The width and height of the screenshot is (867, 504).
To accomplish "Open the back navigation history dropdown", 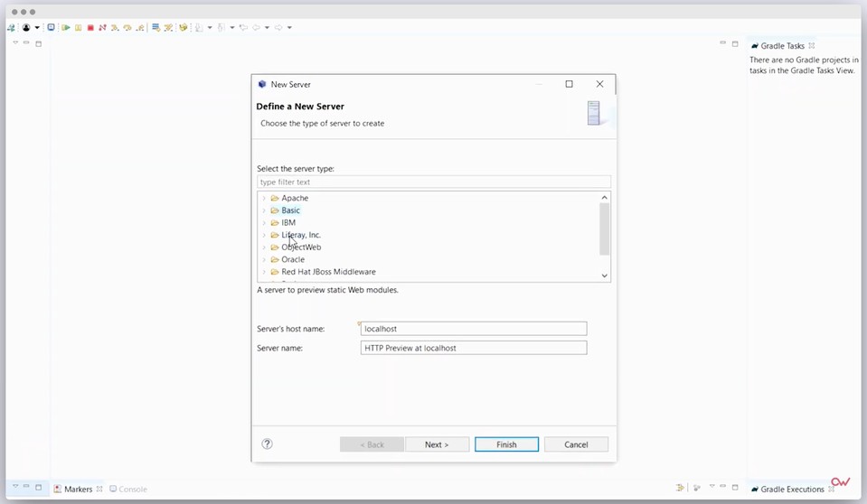I will [x=267, y=28].
